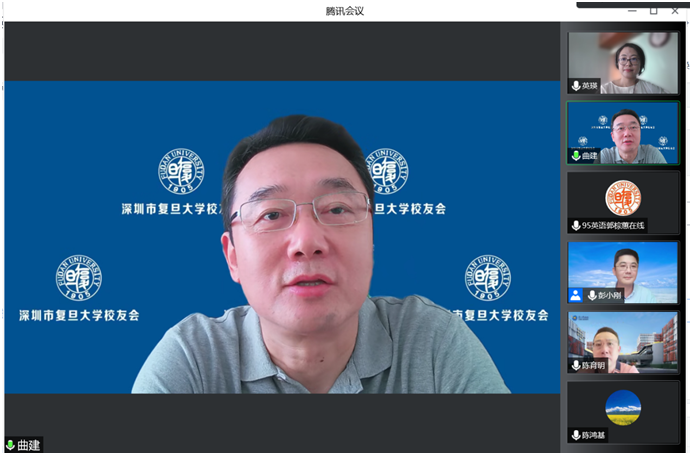This screenshot has width=692, height=455.
Task: Maximize the 腾讯会议 window
Action: pyautogui.click(x=654, y=11)
